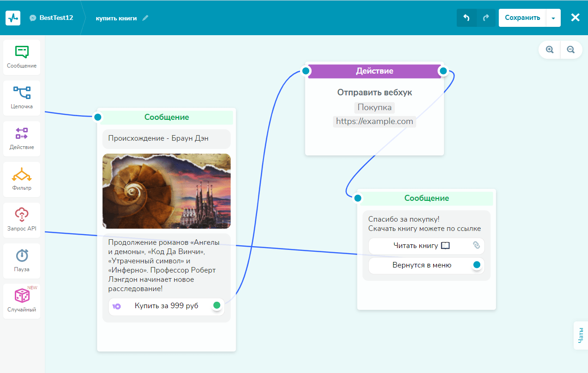Add a Запрос API block from the sidebar

click(22, 220)
